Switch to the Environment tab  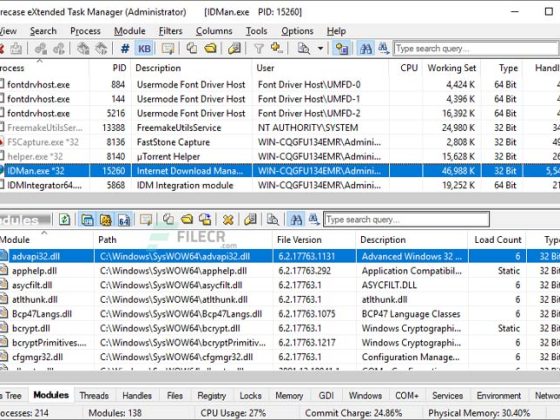[499, 396]
